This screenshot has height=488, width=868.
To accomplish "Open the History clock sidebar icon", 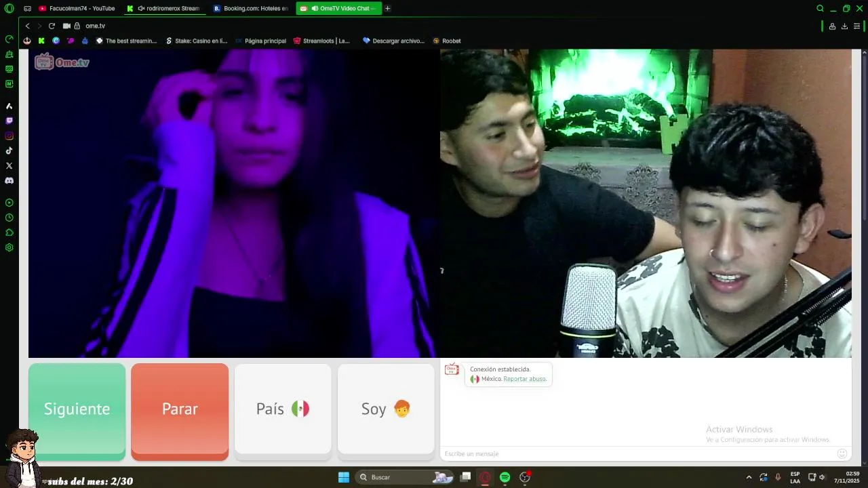I will click(x=9, y=218).
